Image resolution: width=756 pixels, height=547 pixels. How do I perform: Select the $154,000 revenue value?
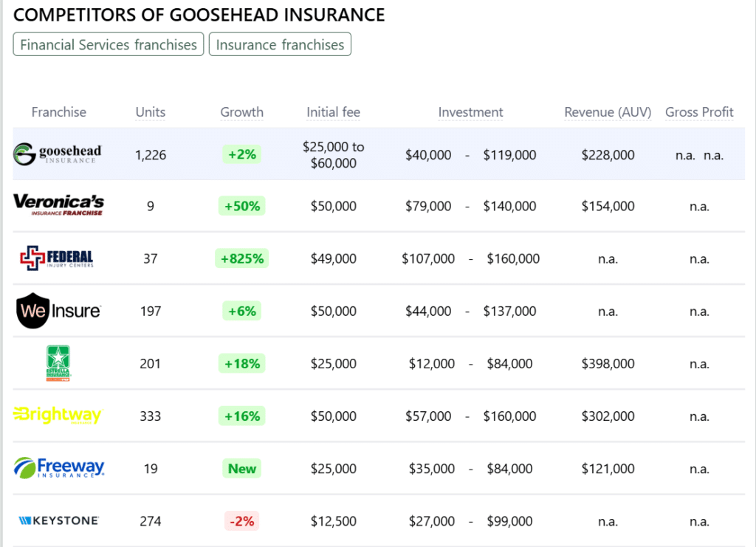tap(608, 206)
